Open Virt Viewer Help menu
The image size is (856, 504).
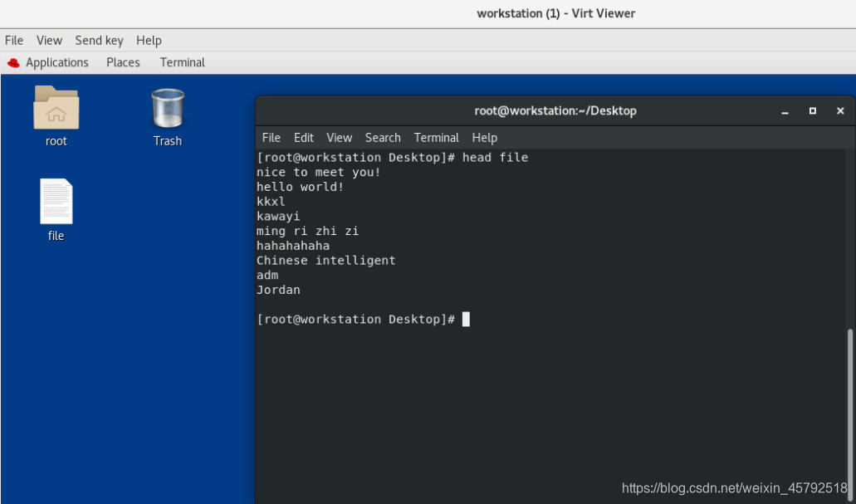coord(149,41)
